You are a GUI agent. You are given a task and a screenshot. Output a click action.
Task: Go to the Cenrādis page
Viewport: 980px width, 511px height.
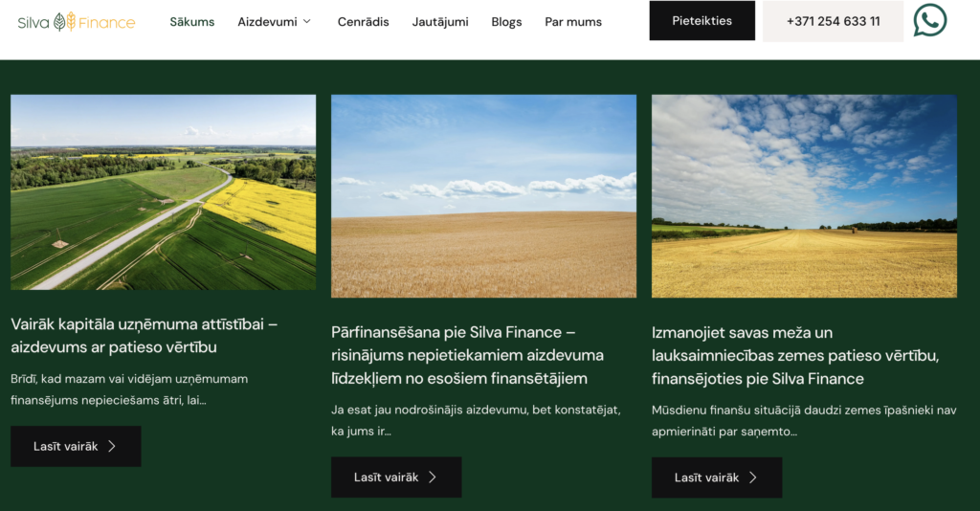[363, 21]
